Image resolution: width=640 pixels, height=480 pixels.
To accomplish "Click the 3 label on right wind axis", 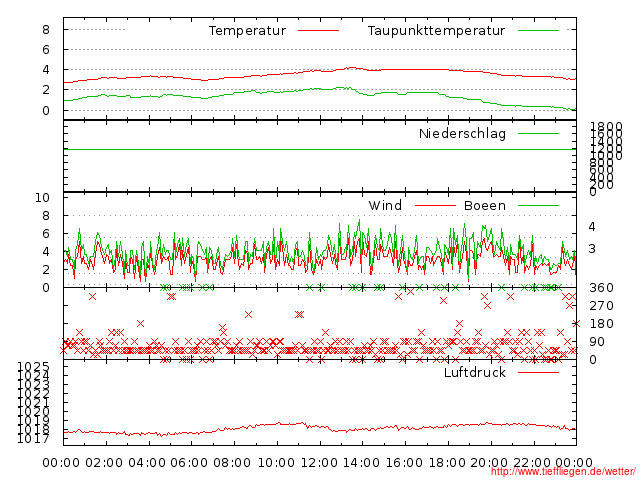I will (x=592, y=249).
